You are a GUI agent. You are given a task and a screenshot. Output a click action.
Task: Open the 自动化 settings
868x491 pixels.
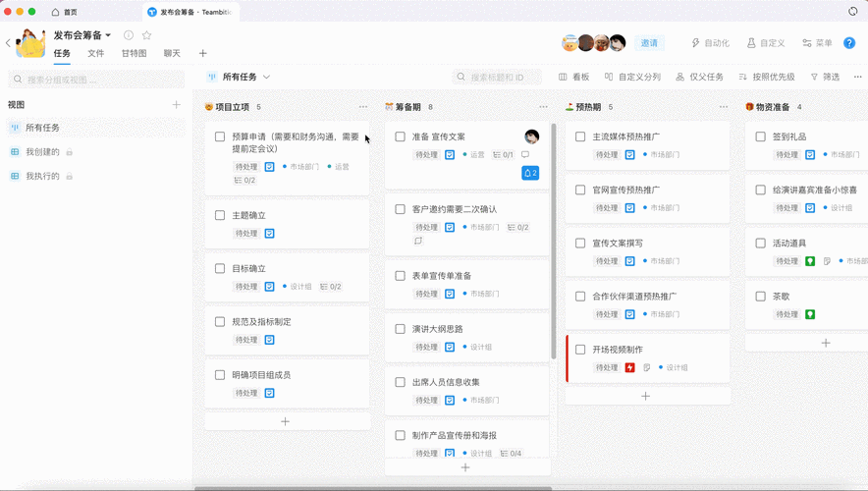710,42
